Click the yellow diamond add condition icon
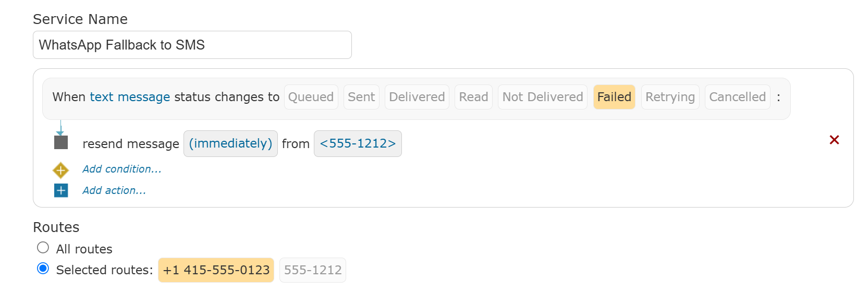This screenshot has height=292, width=868. 60,170
